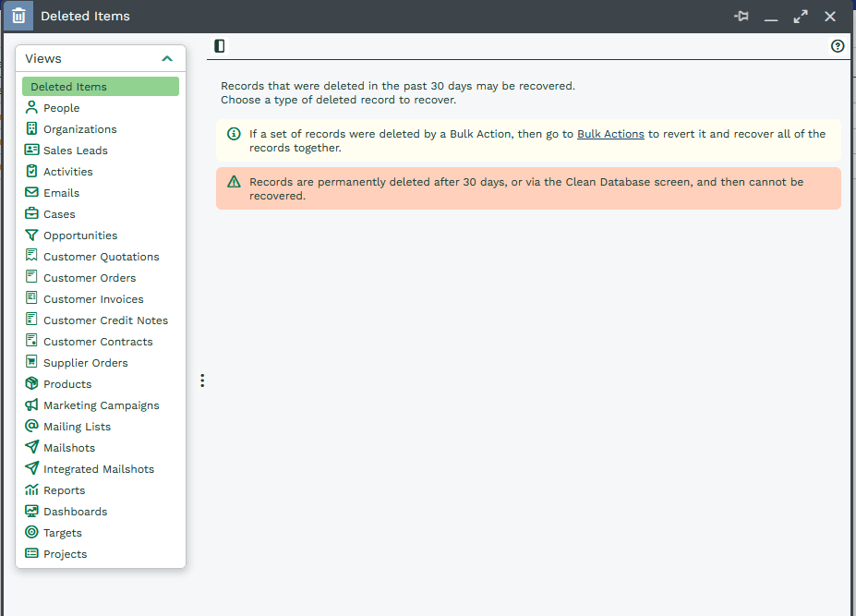Click the Deleted Items trash icon
856x616 pixels.
coord(18,17)
